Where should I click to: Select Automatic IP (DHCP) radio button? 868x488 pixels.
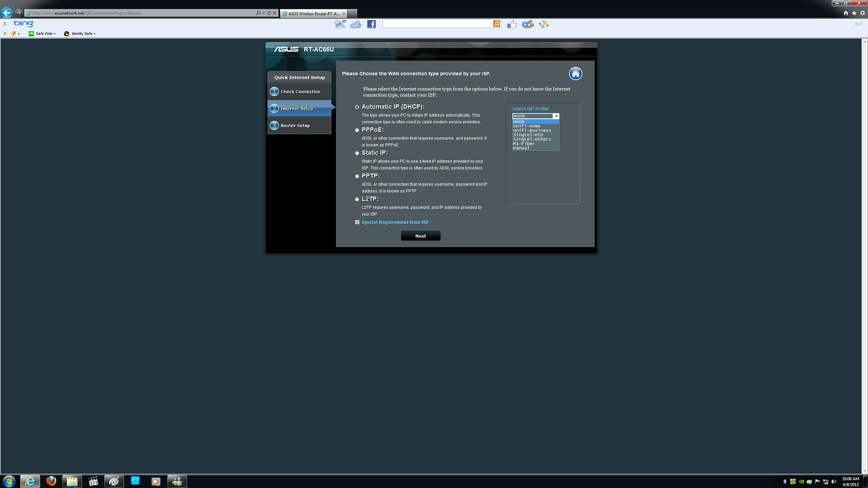(x=357, y=107)
